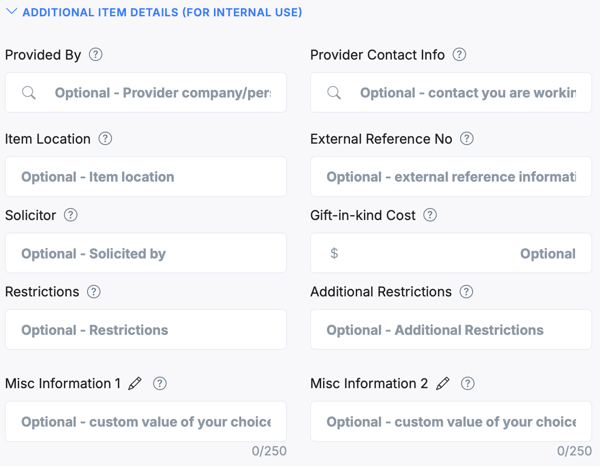This screenshot has height=466, width=600.
Task: Click search icon in Provided By field
Action: 29,93
